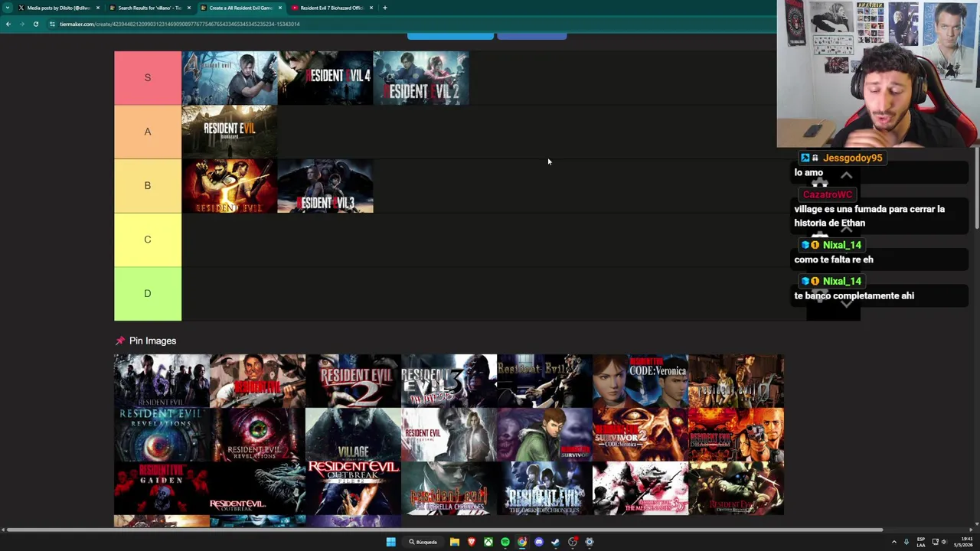Pick the Survivor 2 CODE: Veronica cover
This screenshot has height=551, width=980.
(x=640, y=434)
